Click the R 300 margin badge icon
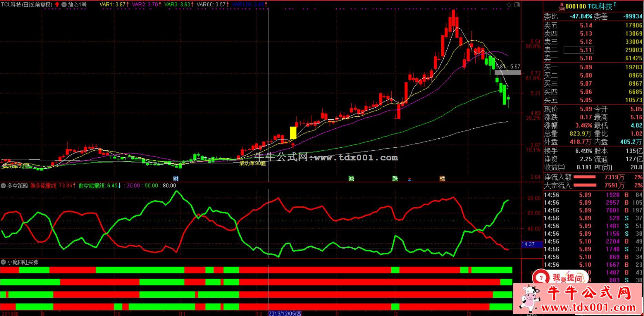 coord(562,7)
